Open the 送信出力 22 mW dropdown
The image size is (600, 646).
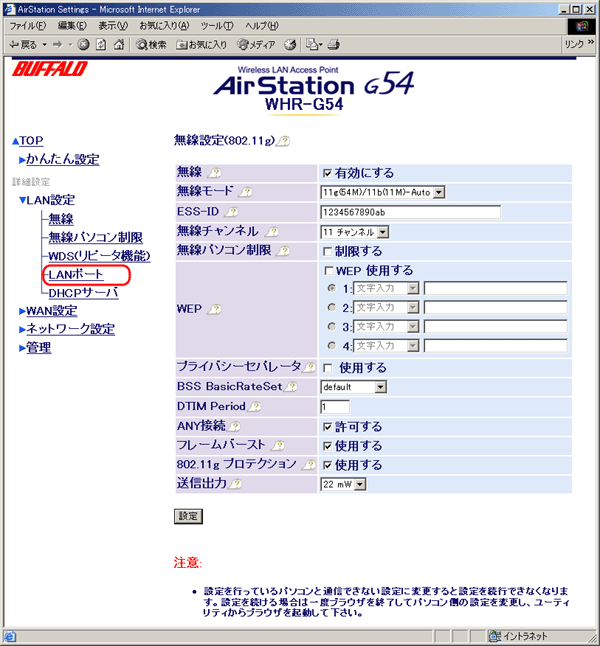click(x=343, y=484)
